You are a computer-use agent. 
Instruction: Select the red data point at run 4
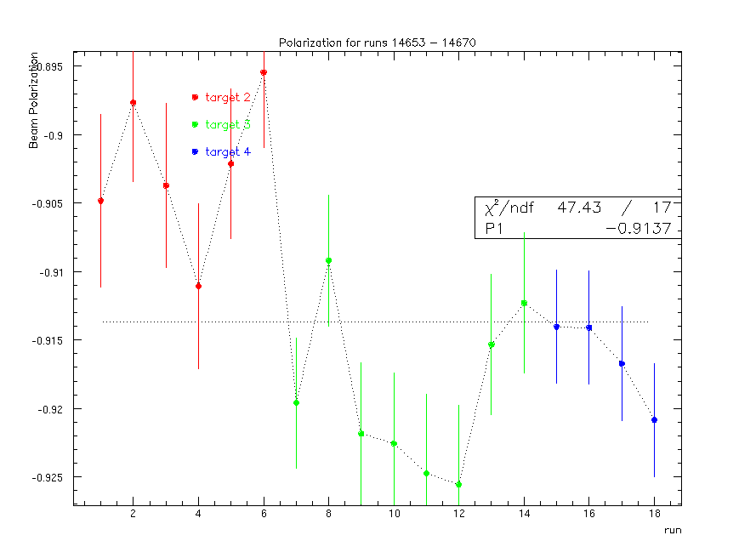(199, 287)
